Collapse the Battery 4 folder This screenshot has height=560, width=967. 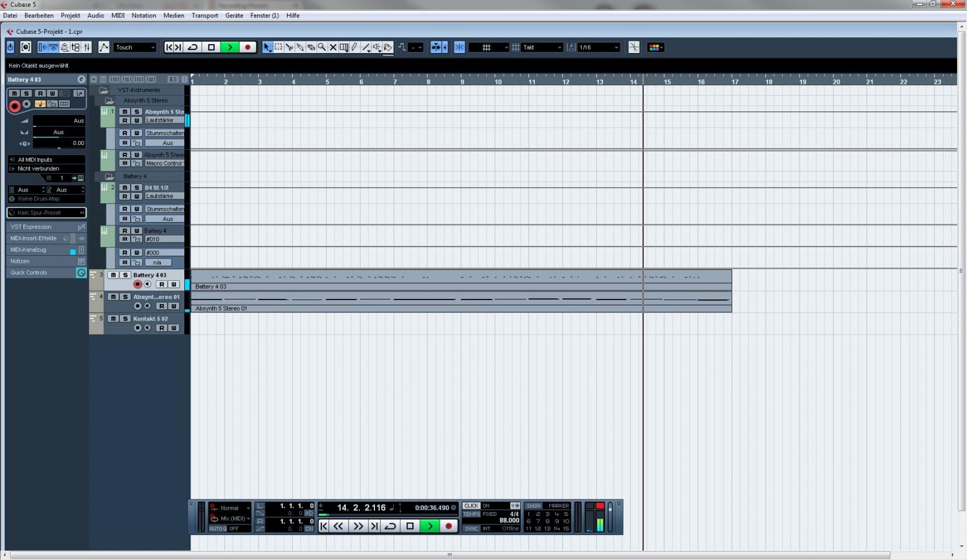point(110,177)
